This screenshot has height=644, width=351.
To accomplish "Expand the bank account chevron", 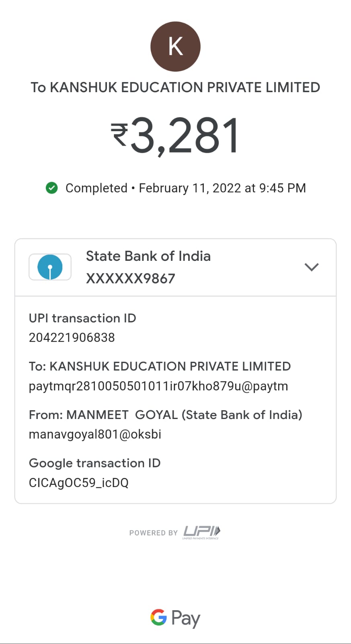I will pos(312,267).
